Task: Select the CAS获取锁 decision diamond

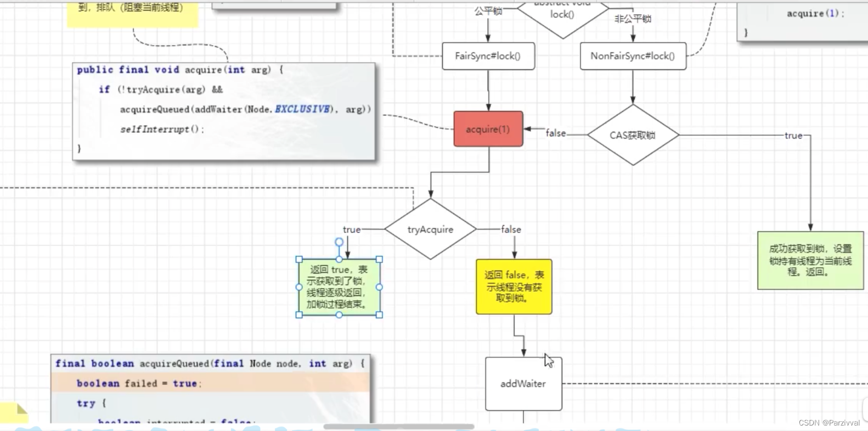Action: (633, 135)
